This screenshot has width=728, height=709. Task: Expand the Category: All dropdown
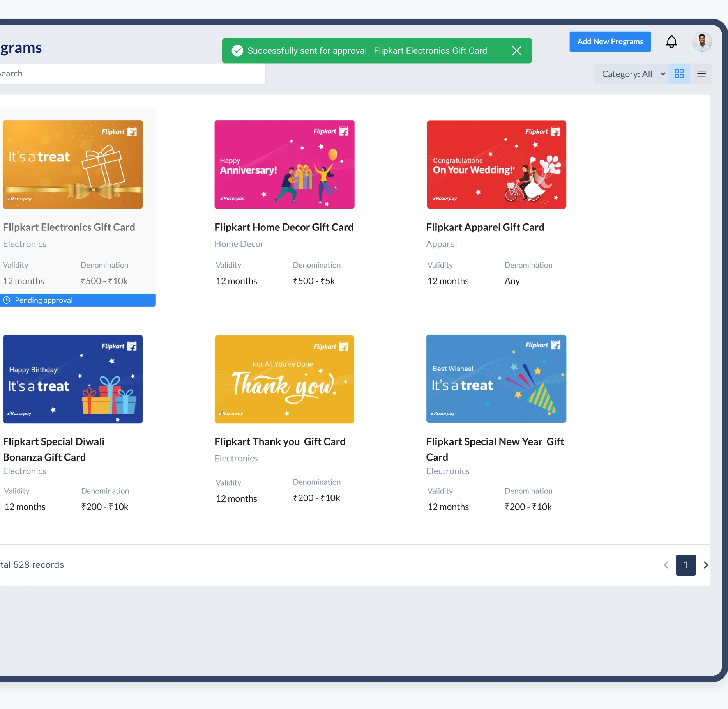click(631, 74)
